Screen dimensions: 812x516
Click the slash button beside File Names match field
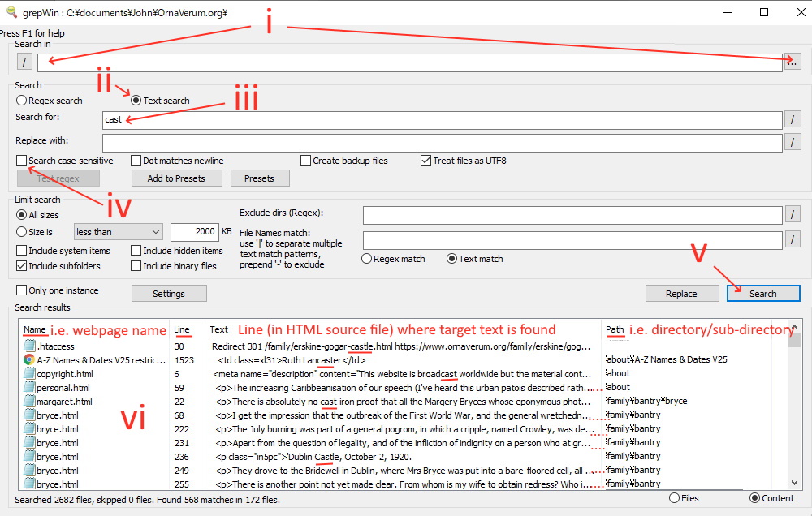[x=793, y=240]
